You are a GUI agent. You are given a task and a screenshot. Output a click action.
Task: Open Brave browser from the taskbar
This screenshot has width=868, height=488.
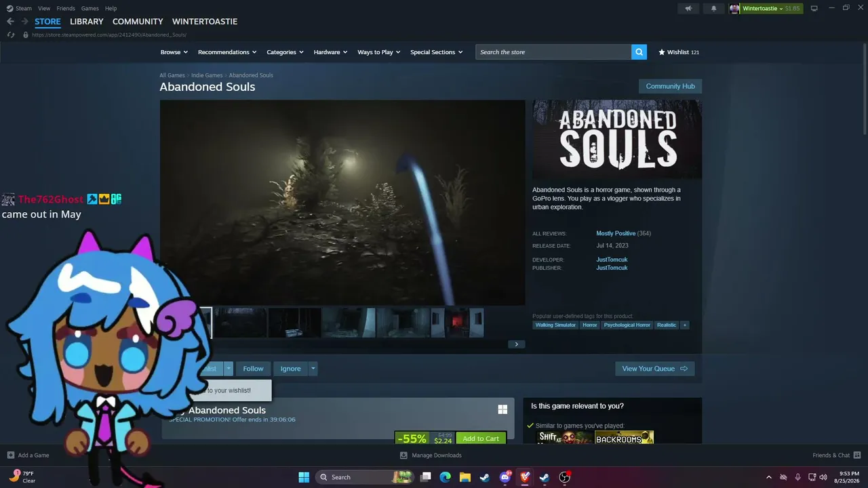click(x=525, y=477)
